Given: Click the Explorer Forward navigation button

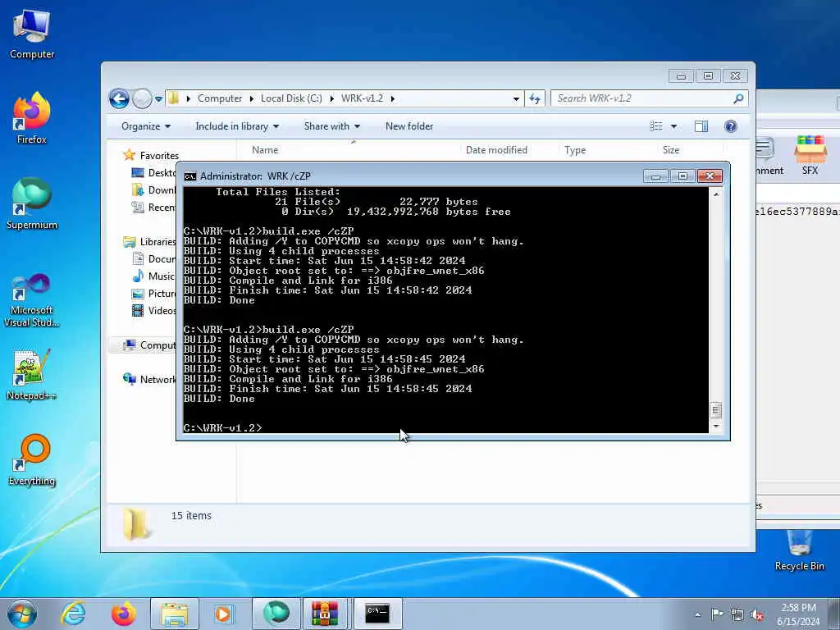Looking at the screenshot, I should (x=142, y=98).
